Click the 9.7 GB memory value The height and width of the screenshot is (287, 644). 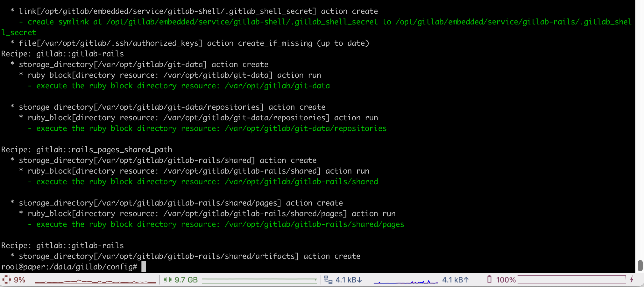(186, 280)
